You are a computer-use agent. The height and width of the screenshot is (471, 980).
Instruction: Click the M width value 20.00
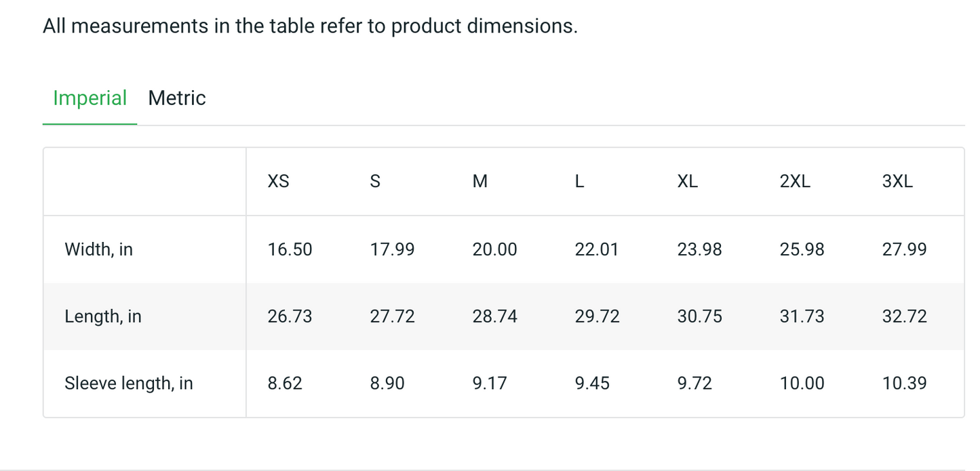(x=494, y=249)
